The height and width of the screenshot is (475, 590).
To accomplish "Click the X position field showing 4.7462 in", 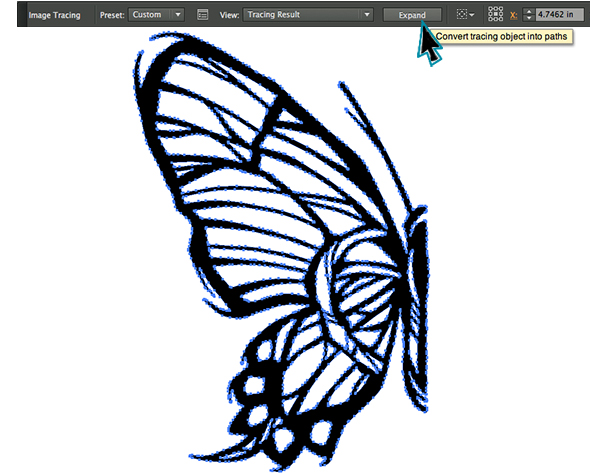I will point(560,14).
